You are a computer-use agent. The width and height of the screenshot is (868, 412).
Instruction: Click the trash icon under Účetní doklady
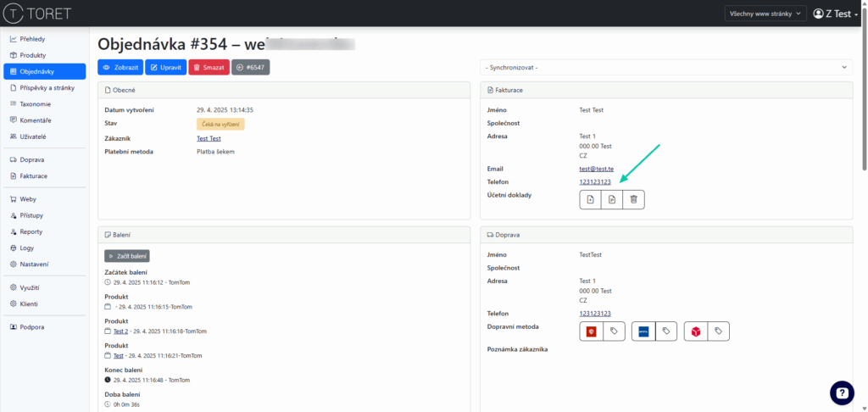coord(633,199)
